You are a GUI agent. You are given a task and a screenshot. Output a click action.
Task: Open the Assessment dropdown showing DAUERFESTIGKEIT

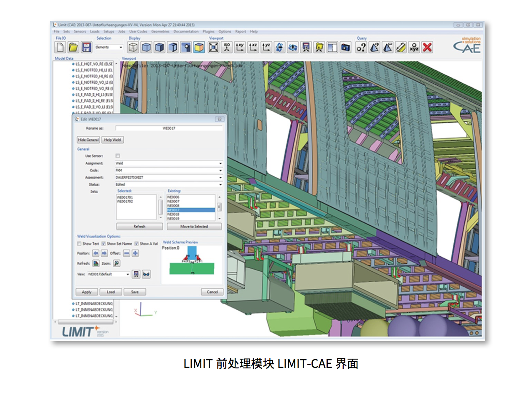point(169,177)
